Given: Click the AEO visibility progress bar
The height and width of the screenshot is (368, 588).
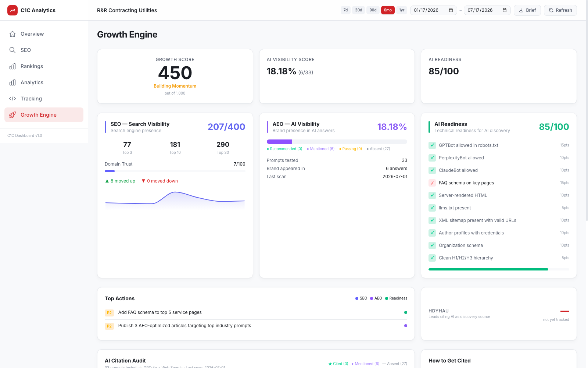Looking at the screenshot, I should click(337, 142).
